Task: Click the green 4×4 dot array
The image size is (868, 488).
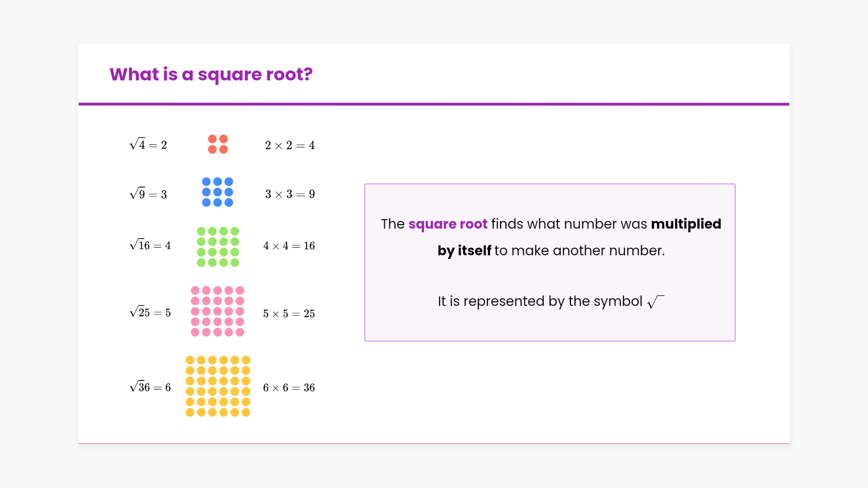Action: [218, 247]
